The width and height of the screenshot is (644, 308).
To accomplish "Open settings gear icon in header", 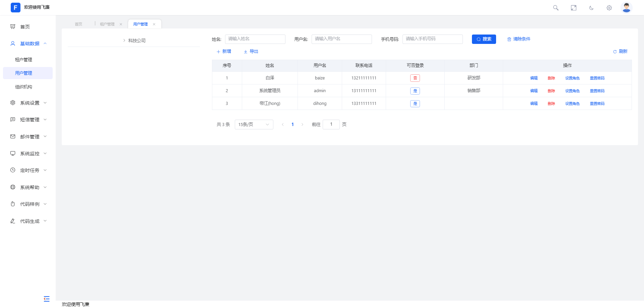I will coord(609,8).
